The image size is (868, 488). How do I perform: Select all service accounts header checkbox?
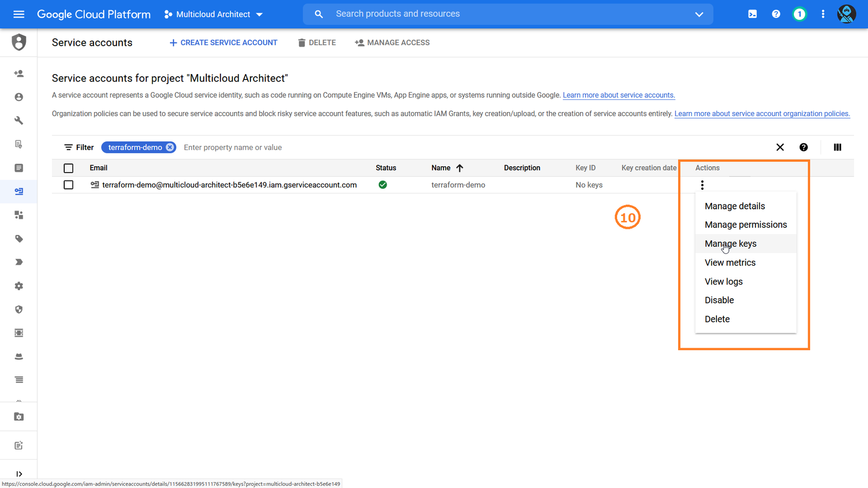pyautogui.click(x=68, y=168)
